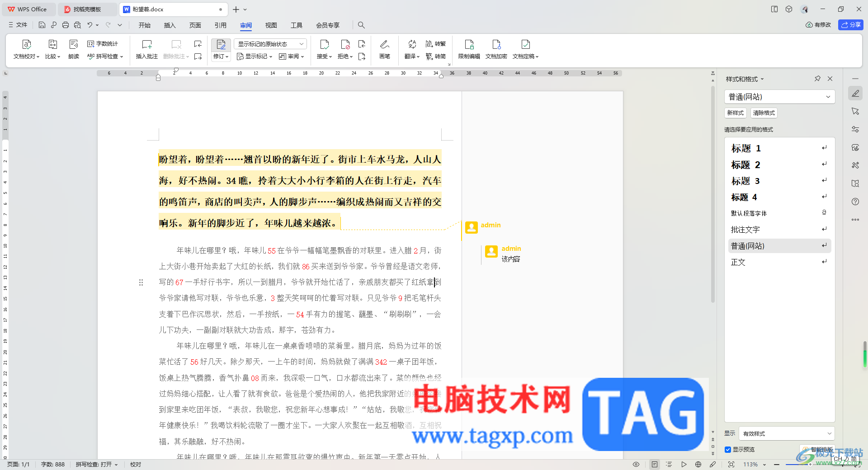
Task: Pin the 样式和格式 panel
Action: tap(817, 79)
